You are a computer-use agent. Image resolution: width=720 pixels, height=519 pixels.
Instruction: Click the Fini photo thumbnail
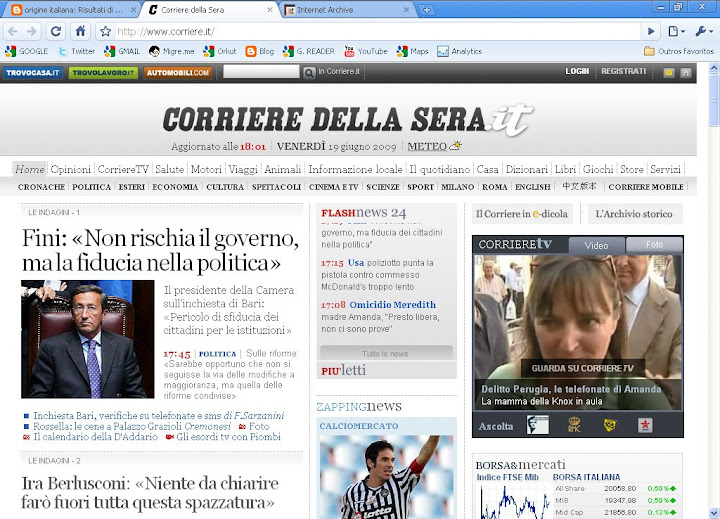[x=88, y=339]
